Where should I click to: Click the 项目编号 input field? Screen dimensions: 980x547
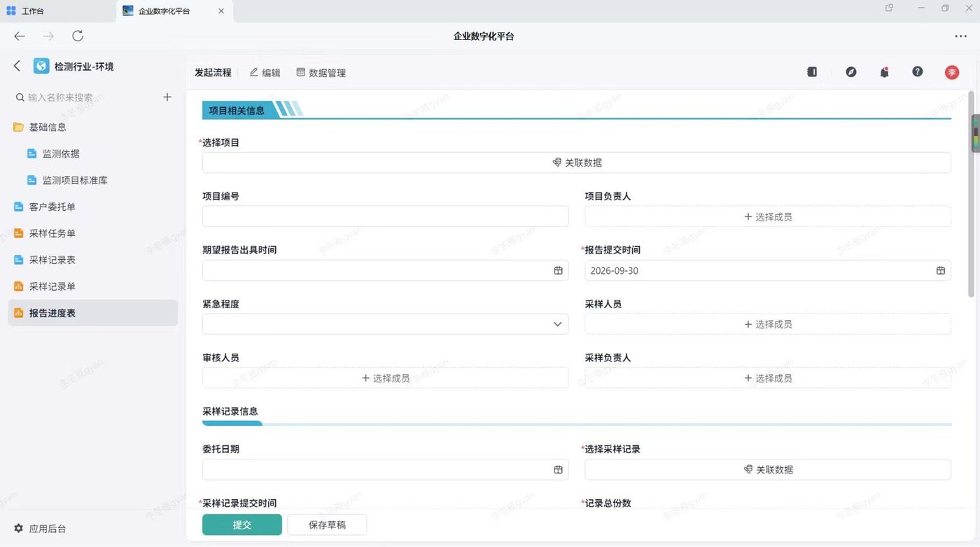coord(386,216)
